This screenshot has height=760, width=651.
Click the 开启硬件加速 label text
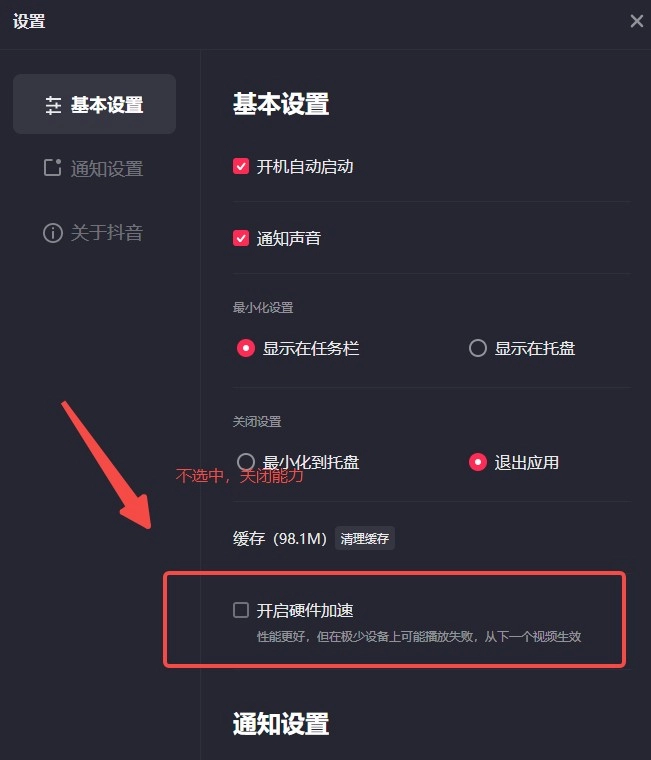305,610
